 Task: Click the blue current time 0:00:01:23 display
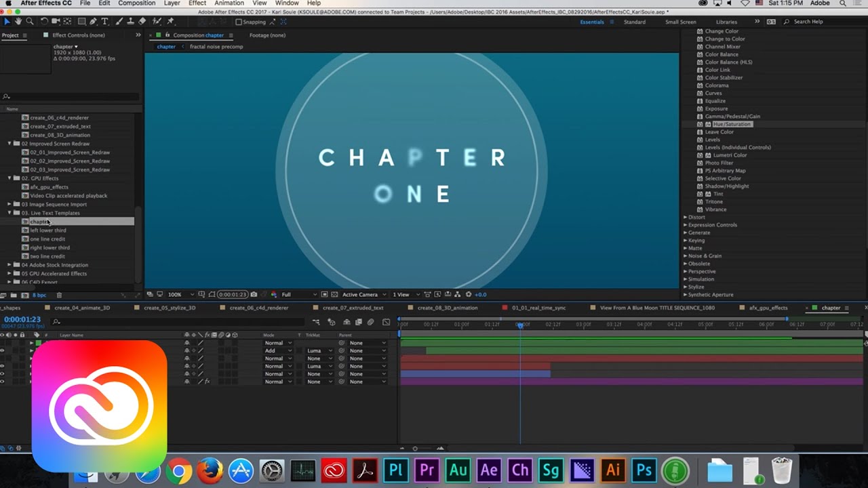click(22, 319)
